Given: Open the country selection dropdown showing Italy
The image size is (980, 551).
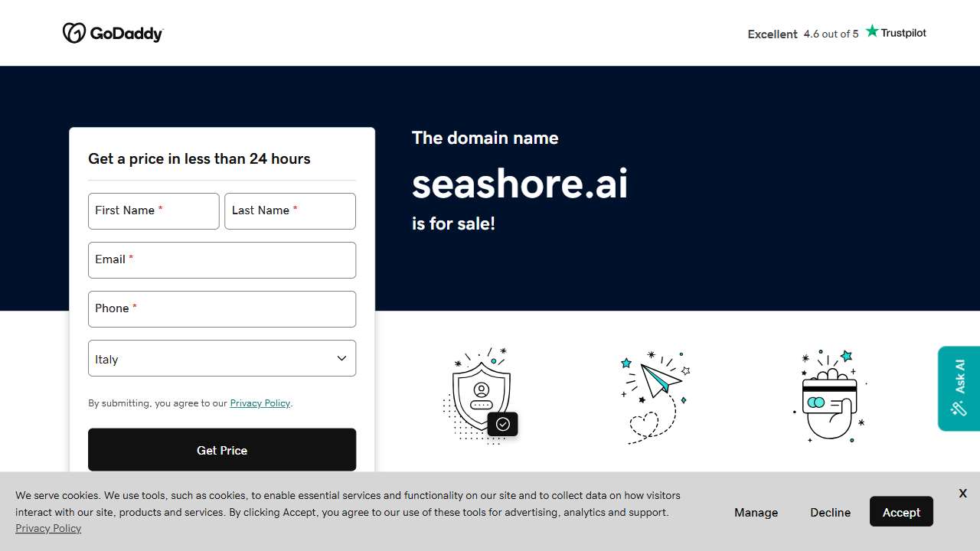Looking at the screenshot, I should (222, 358).
